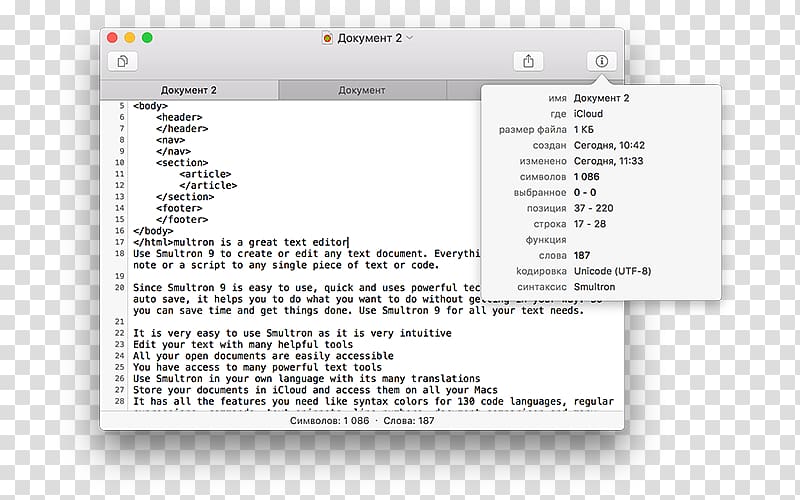This screenshot has width=800, height=500.
Task: Click the <section> tag line
Action: pos(182,163)
